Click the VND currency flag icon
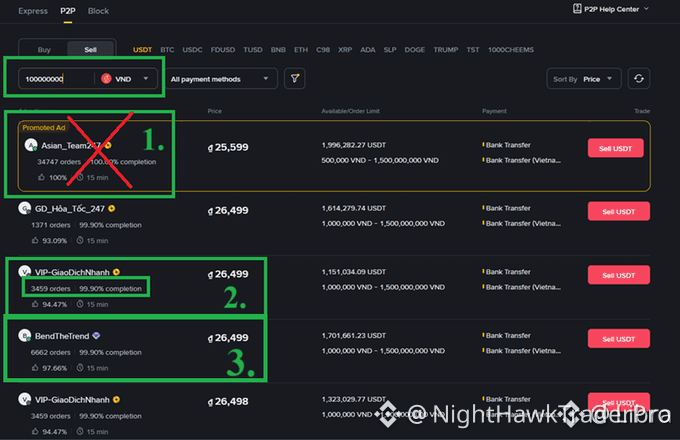The image size is (680, 440). (x=106, y=78)
